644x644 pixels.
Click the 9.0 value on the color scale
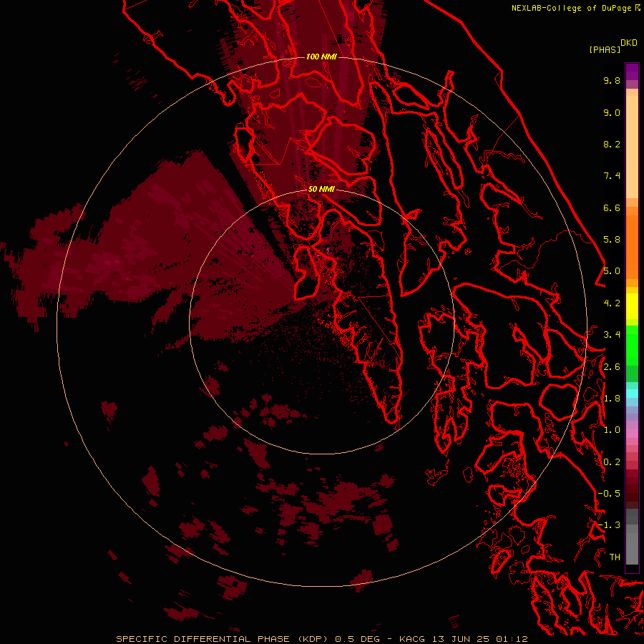[x=612, y=112]
